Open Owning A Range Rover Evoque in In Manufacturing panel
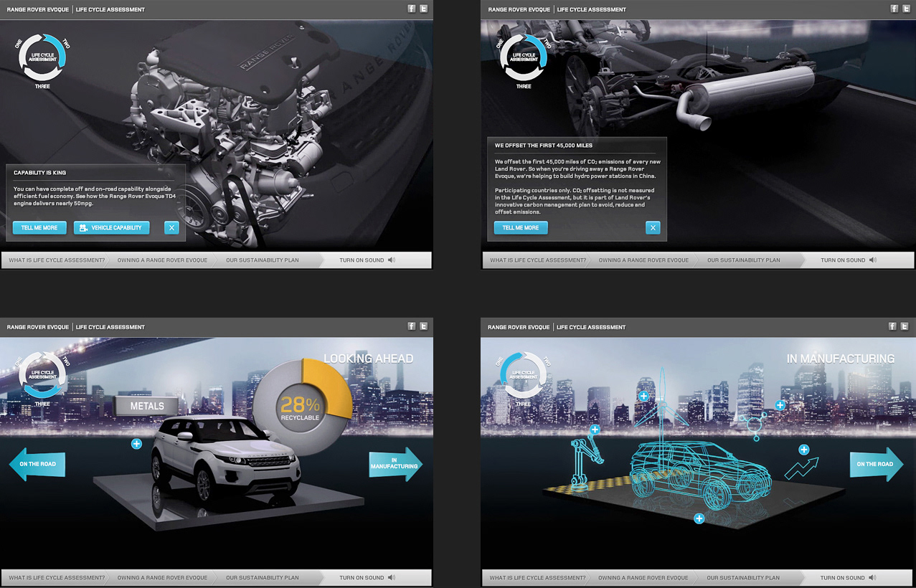Screen dimensions: 916x588 pos(644,578)
